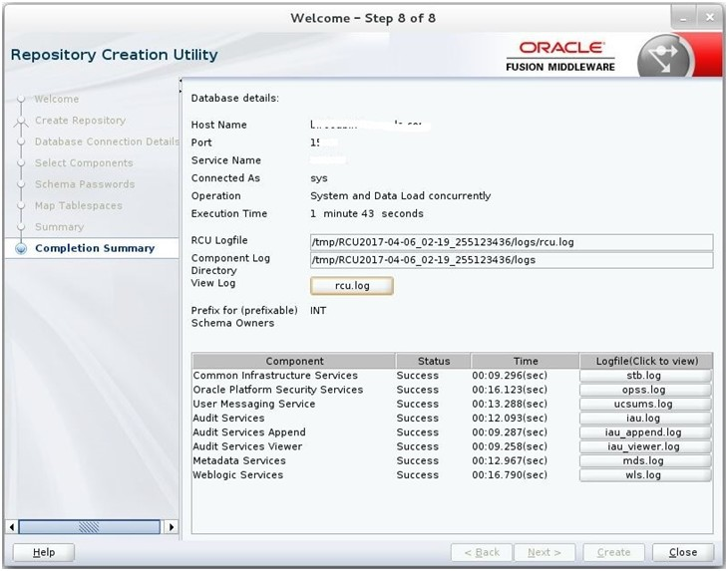The image size is (728, 571).
Task: Select Completion Summary step in sidebar
Action: (x=95, y=248)
